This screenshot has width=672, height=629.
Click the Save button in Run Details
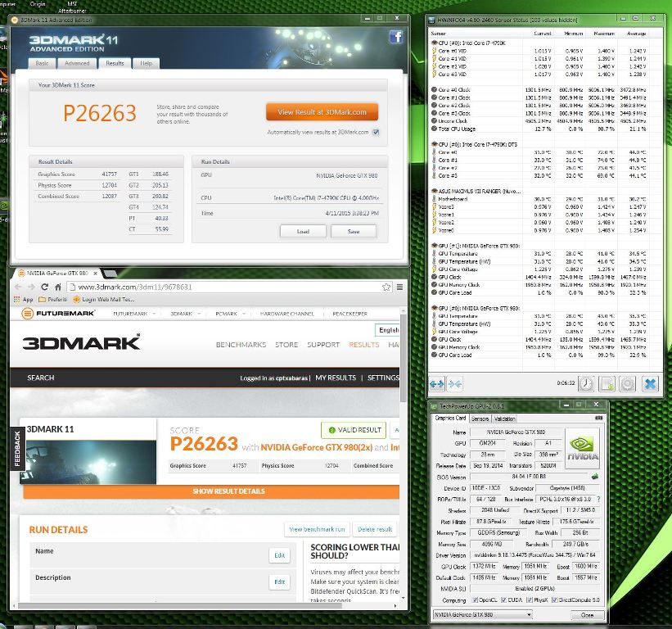coord(354,231)
